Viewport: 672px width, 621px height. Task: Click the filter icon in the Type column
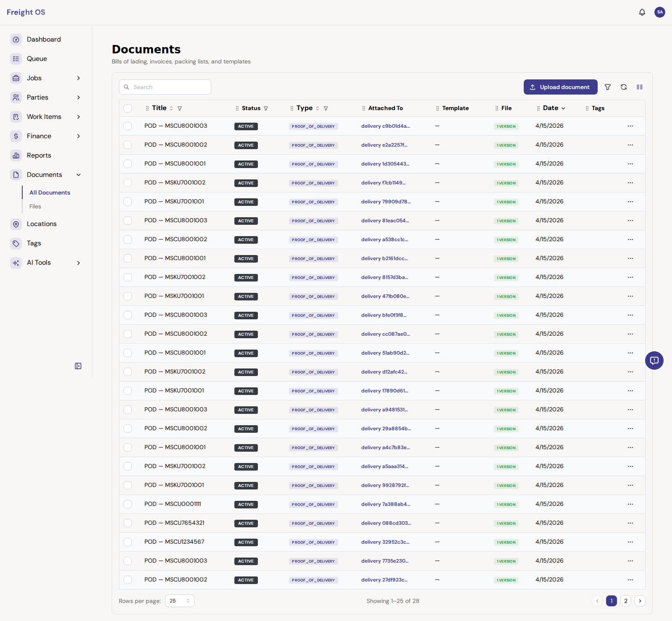(x=326, y=108)
